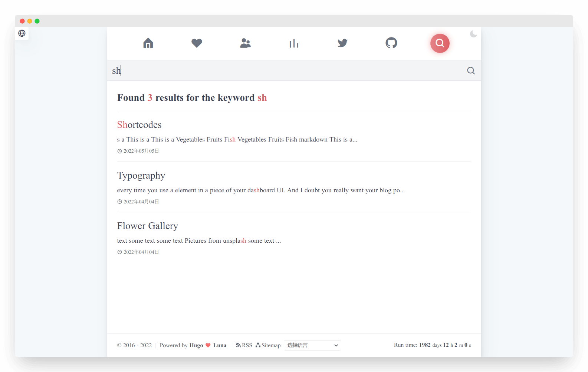Follow the Luna theme link
This screenshot has width=588, height=372.
tap(220, 345)
